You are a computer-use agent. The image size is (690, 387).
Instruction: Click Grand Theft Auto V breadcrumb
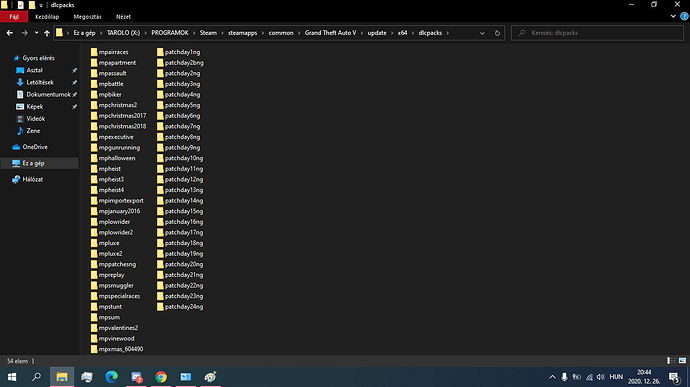click(330, 33)
